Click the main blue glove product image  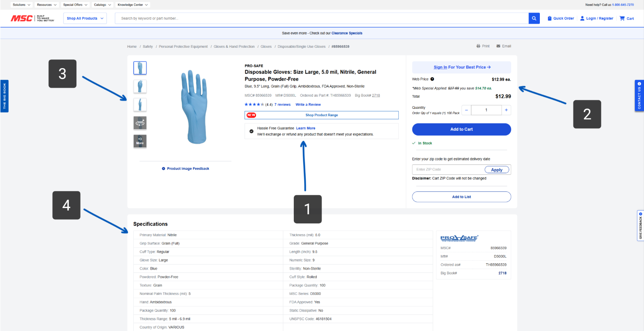193,107
